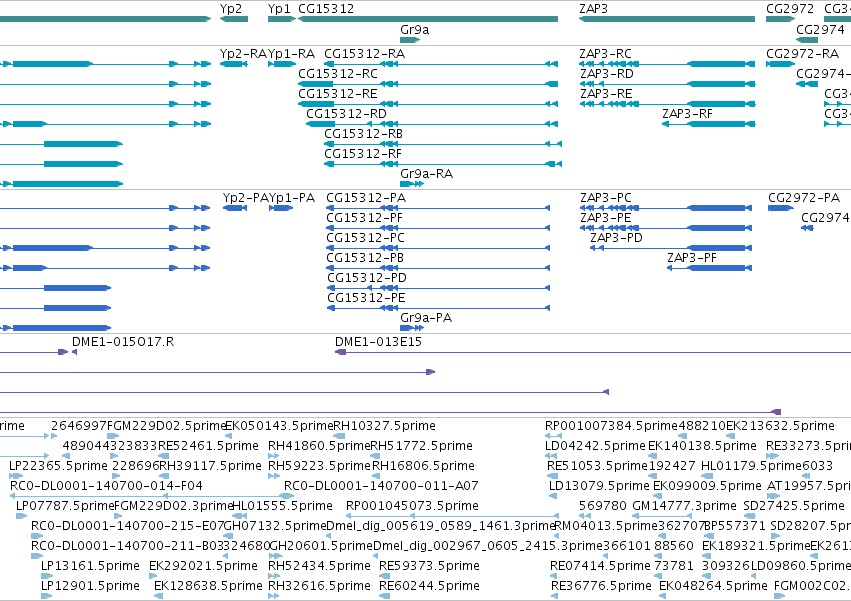
Task: Select the CG15312-RF transcript label
Action: click(x=363, y=154)
